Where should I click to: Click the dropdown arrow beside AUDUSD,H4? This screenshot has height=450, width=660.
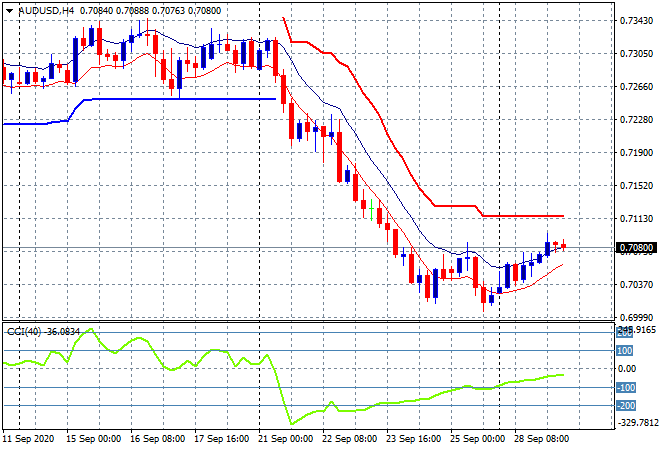tap(9, 9)
